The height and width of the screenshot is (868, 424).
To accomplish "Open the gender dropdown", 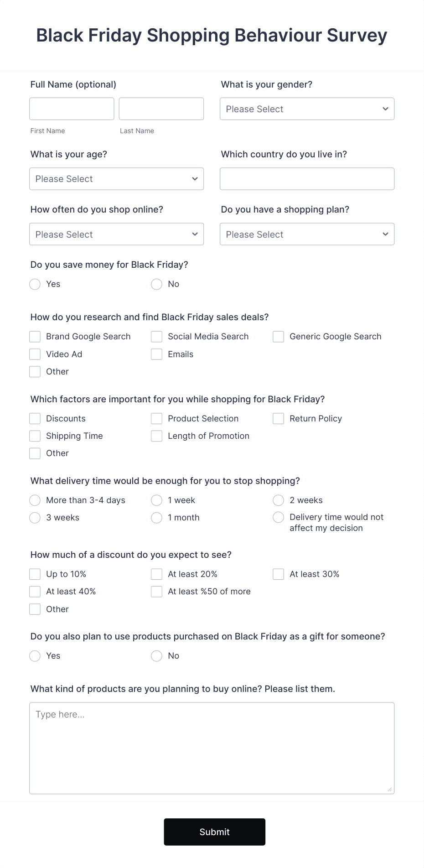I will coord(307,109).
